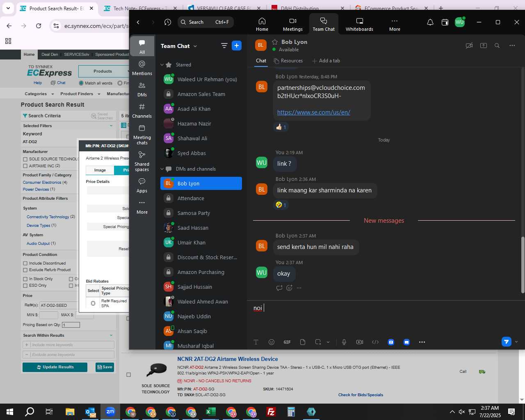
Task: Toggle AIRTAME INC manufacturer checkbox
Action: click(25, 166)
